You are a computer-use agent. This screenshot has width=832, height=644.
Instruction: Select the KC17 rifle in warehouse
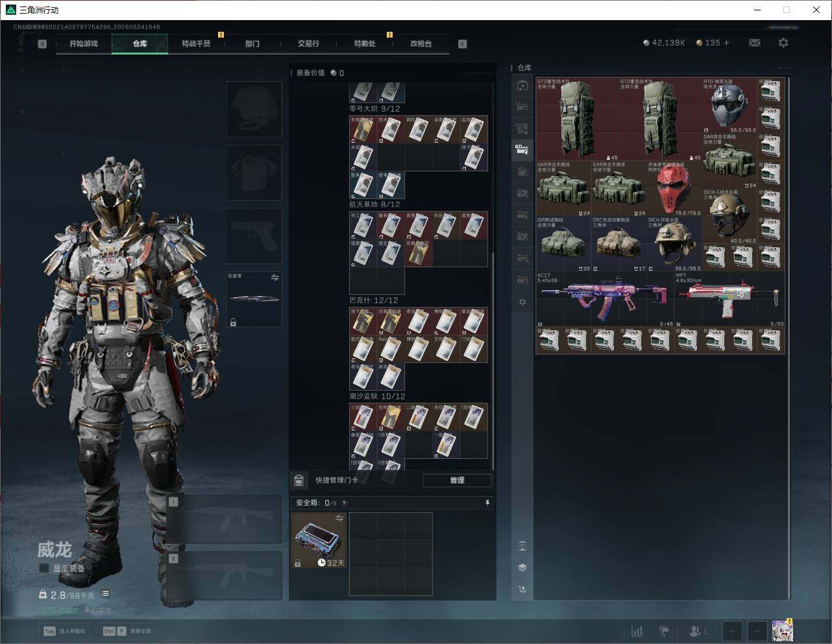(606, 299)
